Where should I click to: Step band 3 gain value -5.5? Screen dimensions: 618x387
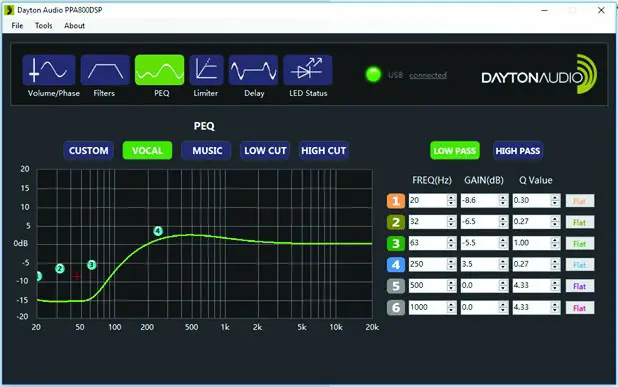503,243
